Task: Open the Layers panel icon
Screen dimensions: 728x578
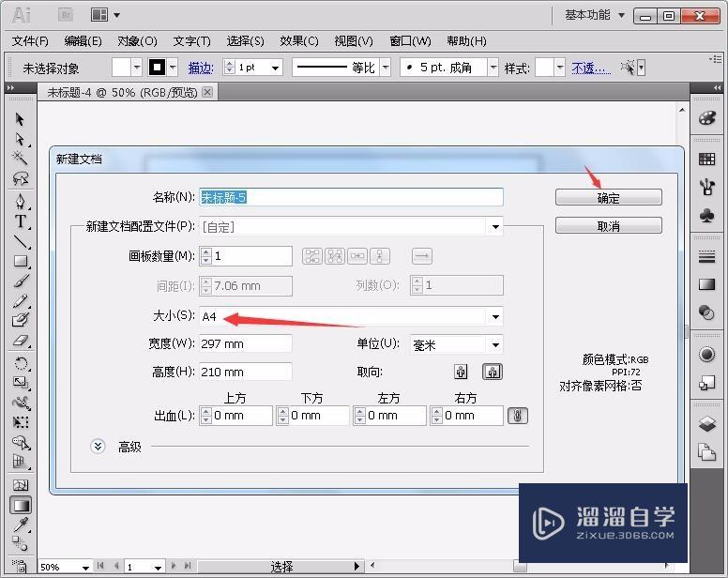Action: point(706,424)
